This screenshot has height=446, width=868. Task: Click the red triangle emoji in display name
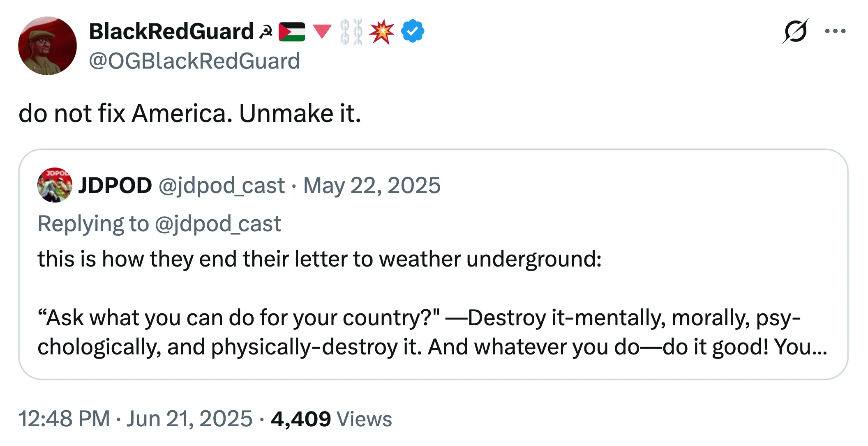coord(322,32)
